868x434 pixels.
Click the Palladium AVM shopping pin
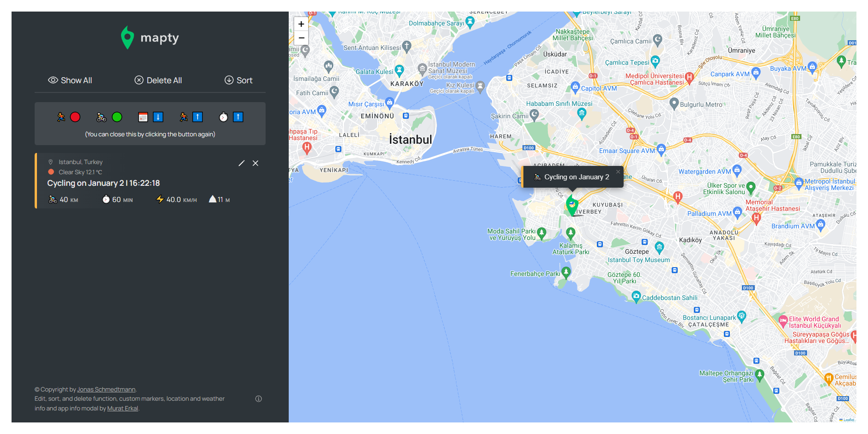(x=737, y=212)
